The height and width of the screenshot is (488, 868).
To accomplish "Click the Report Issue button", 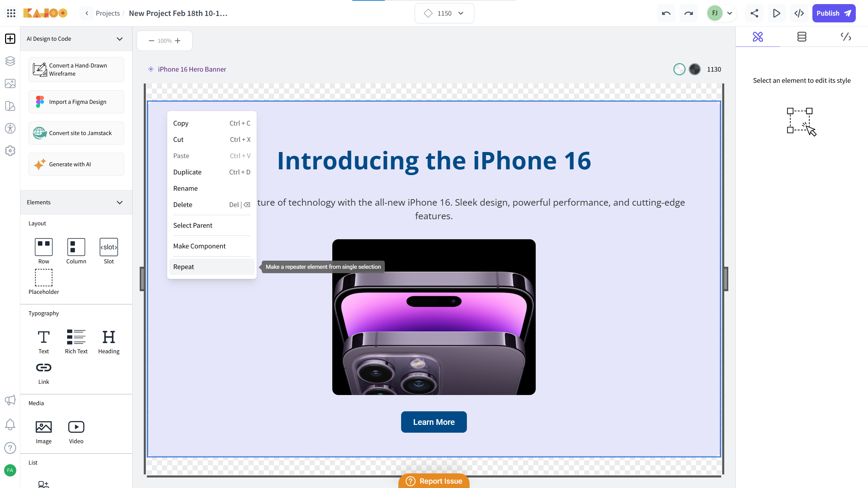I will [434, 481].
